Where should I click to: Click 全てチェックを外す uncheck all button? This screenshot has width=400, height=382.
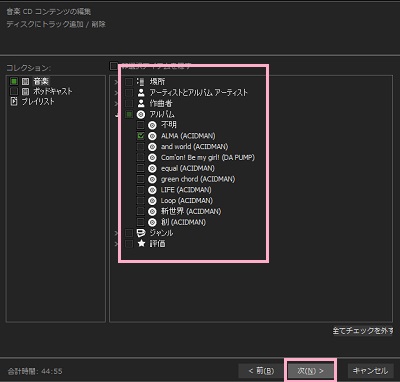(363, 331)
